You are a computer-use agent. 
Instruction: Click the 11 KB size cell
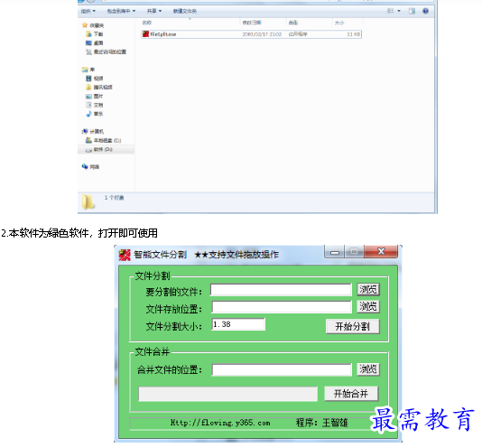click(x=353, y=34)
